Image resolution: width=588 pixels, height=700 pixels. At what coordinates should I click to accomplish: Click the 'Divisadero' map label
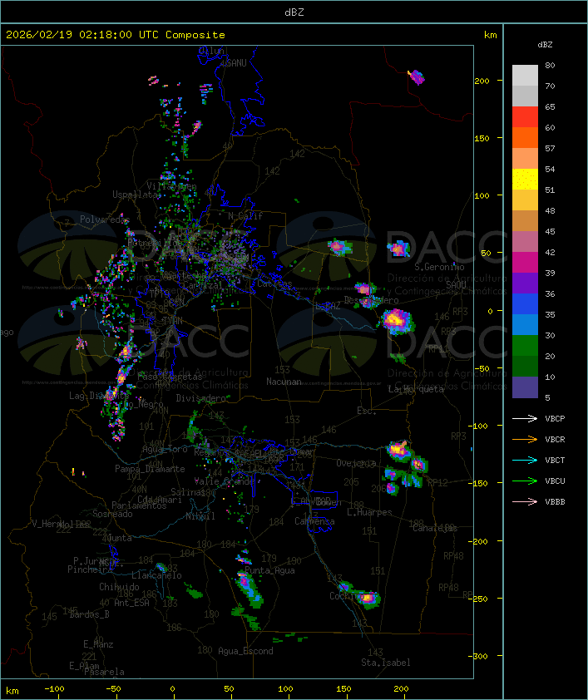(x=200, y=398)
